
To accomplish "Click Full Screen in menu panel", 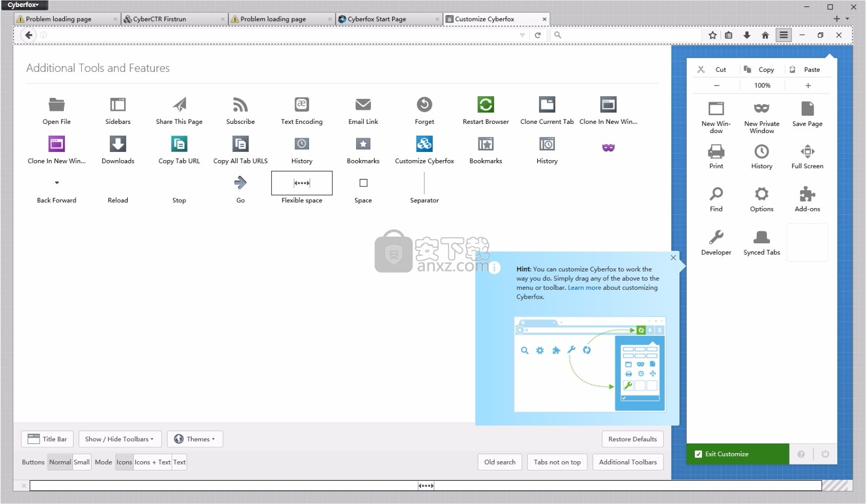I will [x=807, y=157].
